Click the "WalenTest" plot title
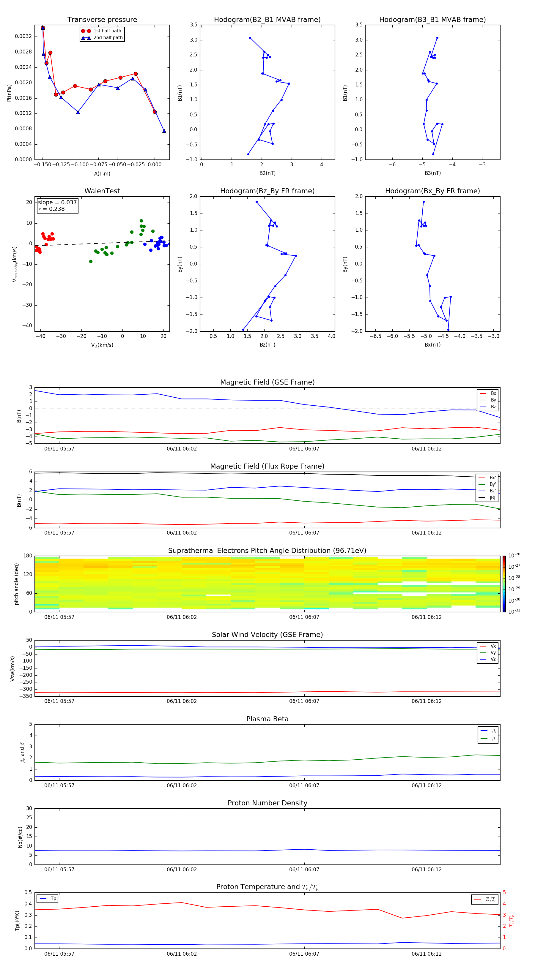The width and height of the screenshot is (535, 980). click(x=102, y=191)
